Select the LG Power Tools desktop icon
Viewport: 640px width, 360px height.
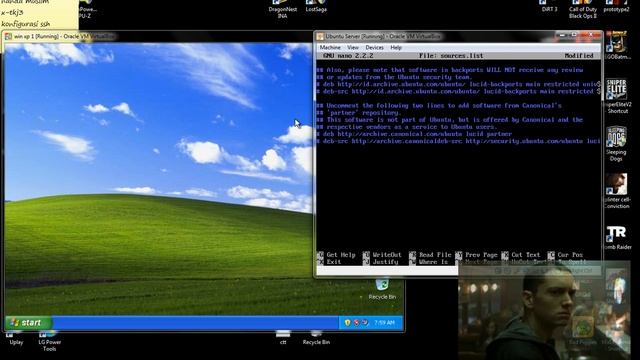tap(49, 340)
